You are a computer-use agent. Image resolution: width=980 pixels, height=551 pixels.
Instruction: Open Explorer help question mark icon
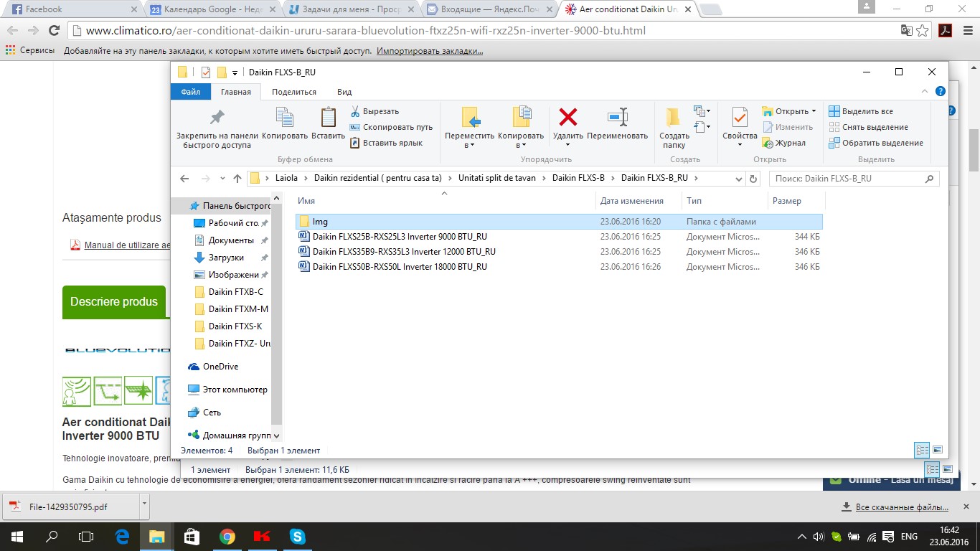point(941,92)
